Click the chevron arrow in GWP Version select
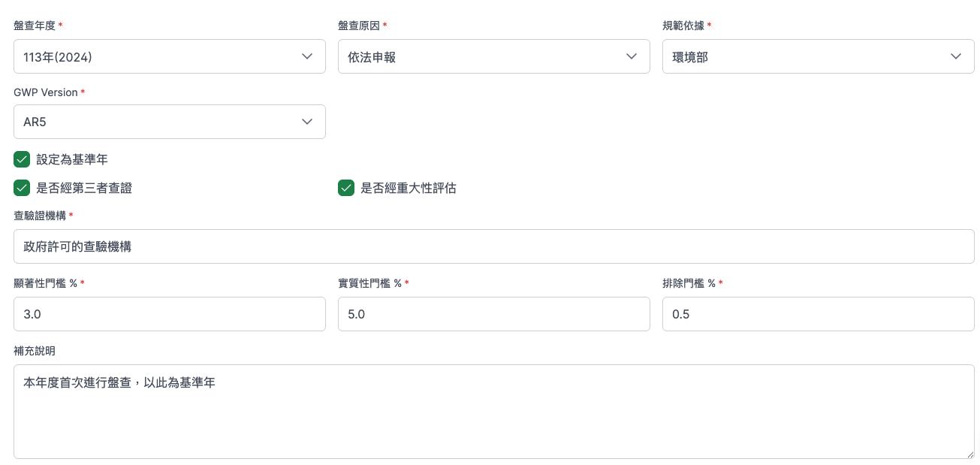This screenshot has height=465, width=980. coord(307,122)
